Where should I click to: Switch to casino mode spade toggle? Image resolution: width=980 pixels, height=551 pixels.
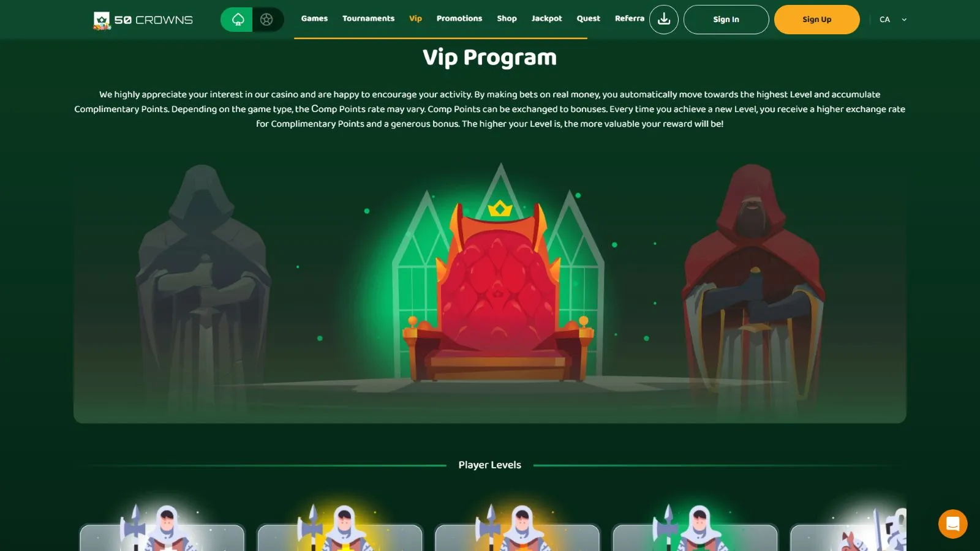click(x=237, y=20)
